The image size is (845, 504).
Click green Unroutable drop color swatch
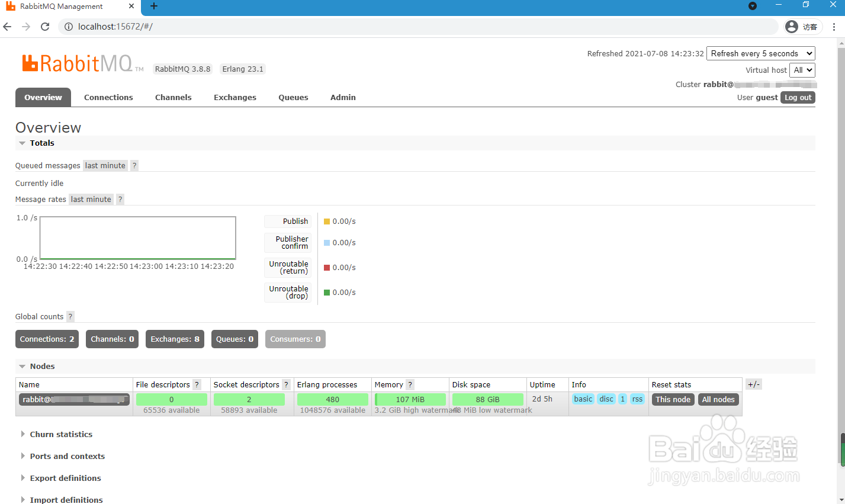click(327, 293)
